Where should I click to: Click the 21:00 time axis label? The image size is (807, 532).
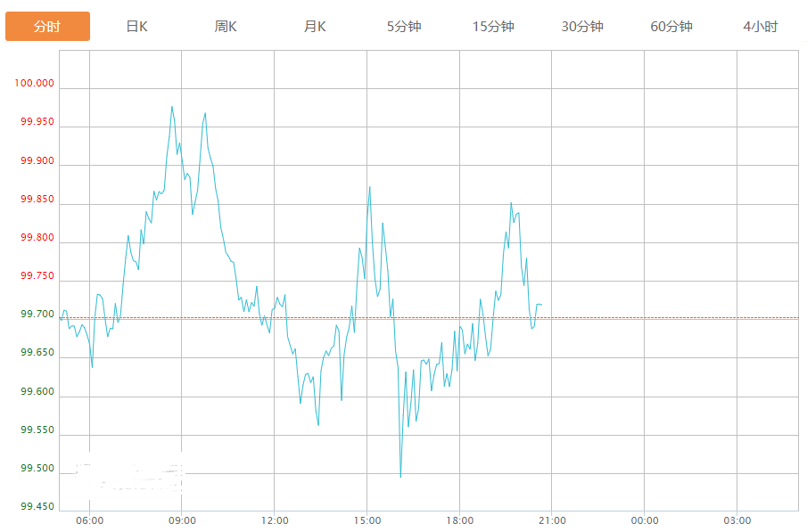click(552, 520)
